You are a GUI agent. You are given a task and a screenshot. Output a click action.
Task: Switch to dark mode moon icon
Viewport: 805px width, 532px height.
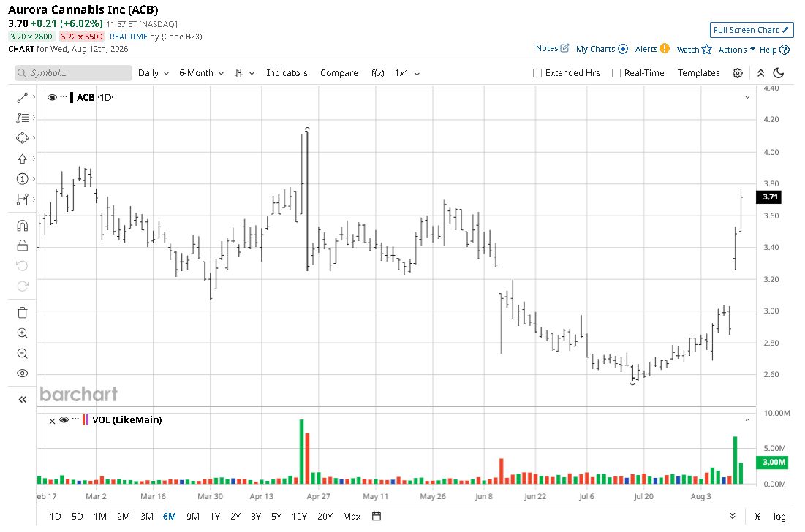[778, 73]
